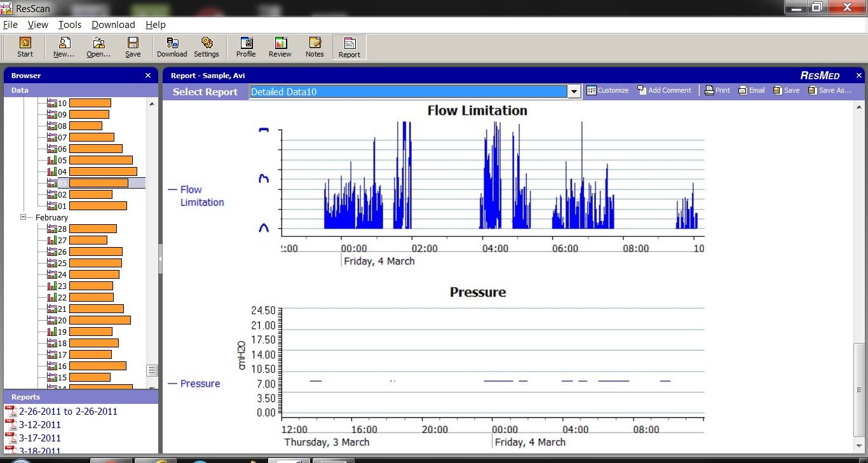This screenshot has width=868, height=463.
Task: Create a new patient with New
Action: (x=64, y=48)
